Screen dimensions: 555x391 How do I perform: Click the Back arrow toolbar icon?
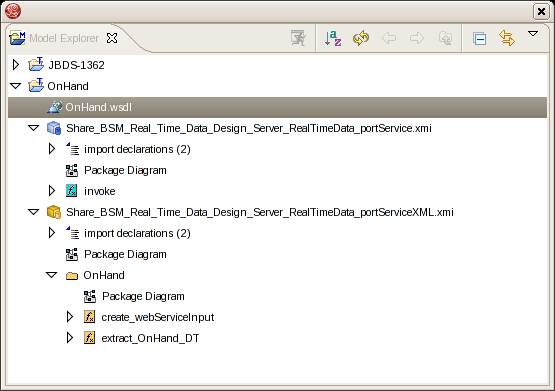[x=389, y=38]
